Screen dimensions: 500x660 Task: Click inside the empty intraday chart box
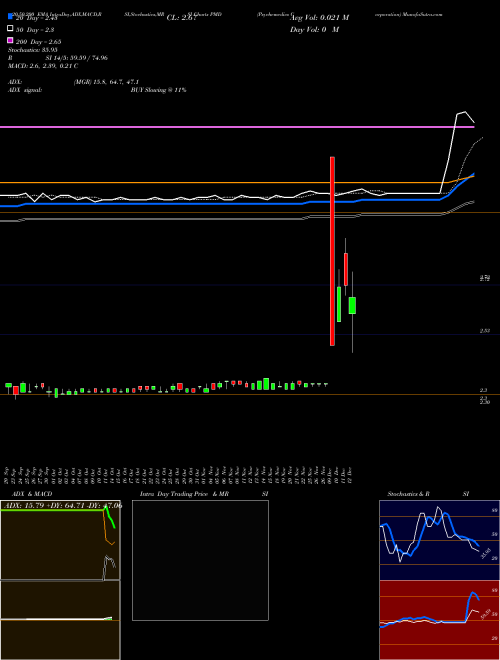coord(200,560)
